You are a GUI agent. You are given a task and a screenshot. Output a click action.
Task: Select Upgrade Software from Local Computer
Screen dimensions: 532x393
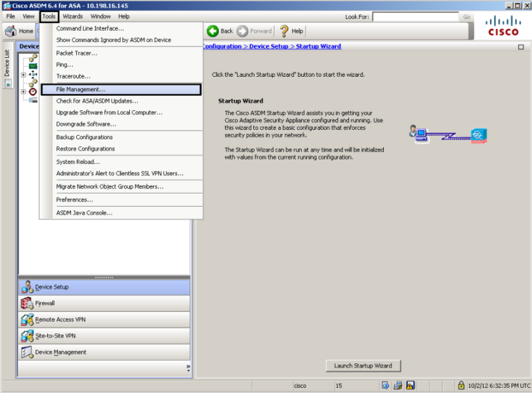[121, 113]
